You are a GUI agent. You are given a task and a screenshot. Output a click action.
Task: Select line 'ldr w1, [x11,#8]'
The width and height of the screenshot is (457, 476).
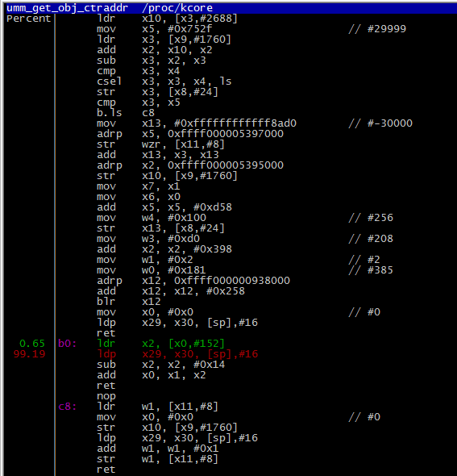(x=157, y=407)
